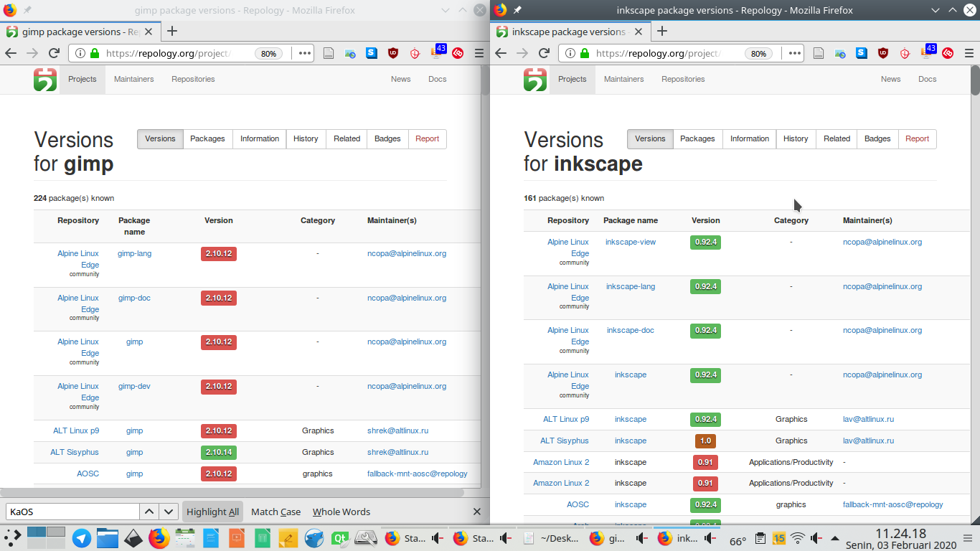980x551 pixels.
Task: Go back in the gimp Firefox window
Action: click(11, 53)
